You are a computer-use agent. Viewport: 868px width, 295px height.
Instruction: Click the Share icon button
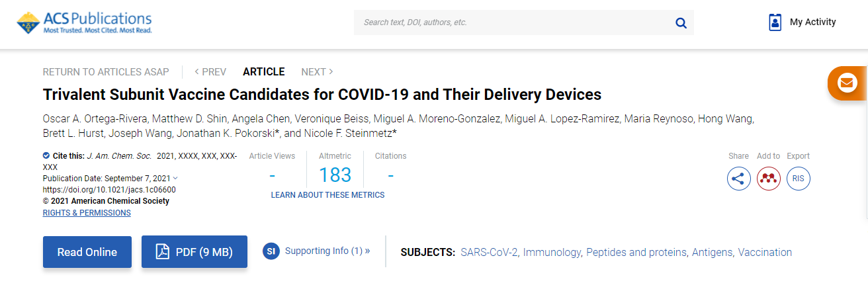pyautogui.click(x=738, y=179)
